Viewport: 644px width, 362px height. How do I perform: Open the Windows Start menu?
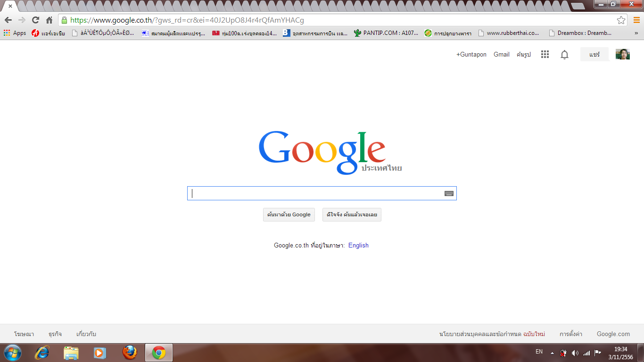pyautogui.click(x=12, y=353)
